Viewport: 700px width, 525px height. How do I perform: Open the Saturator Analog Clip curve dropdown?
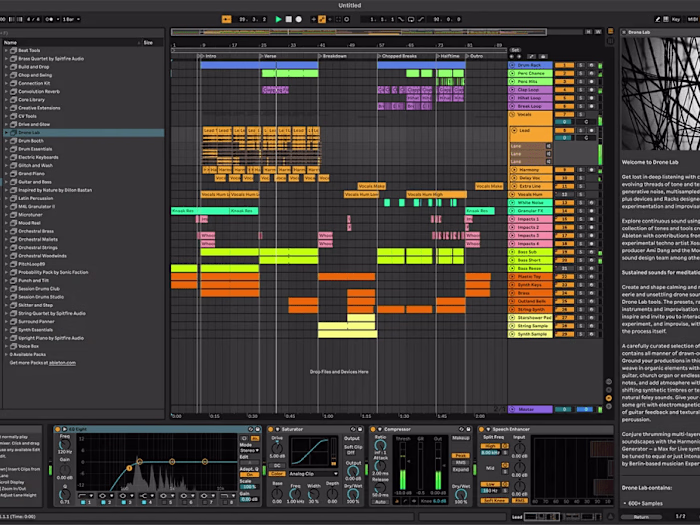point(313,474)
